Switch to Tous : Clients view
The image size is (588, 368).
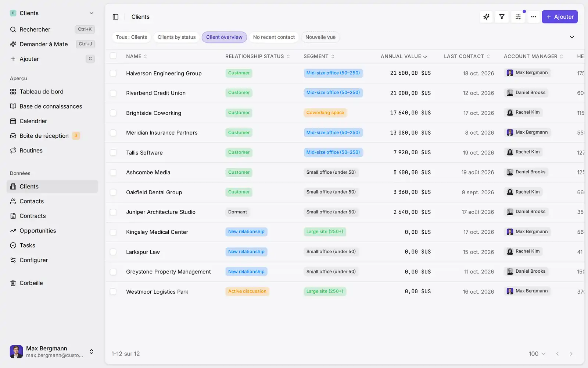point(132,37)
